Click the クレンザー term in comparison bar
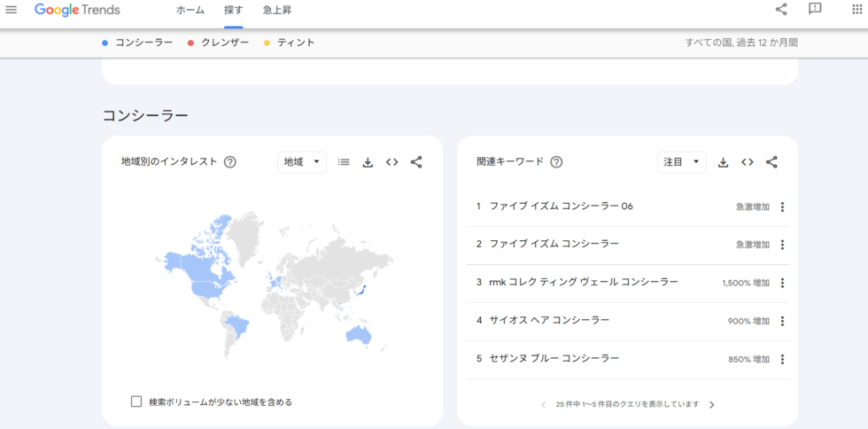 point(225,43)
